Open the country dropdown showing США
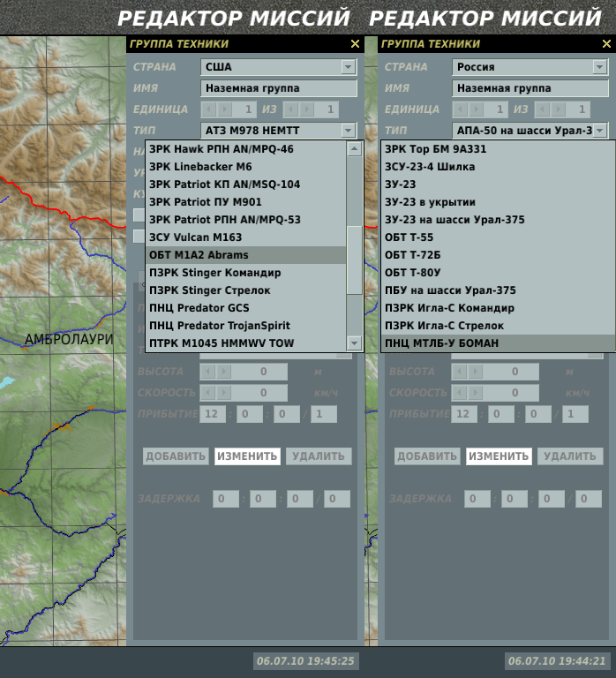Image resolution: width=616 pixels, height=678 pixels. [348, 67]
